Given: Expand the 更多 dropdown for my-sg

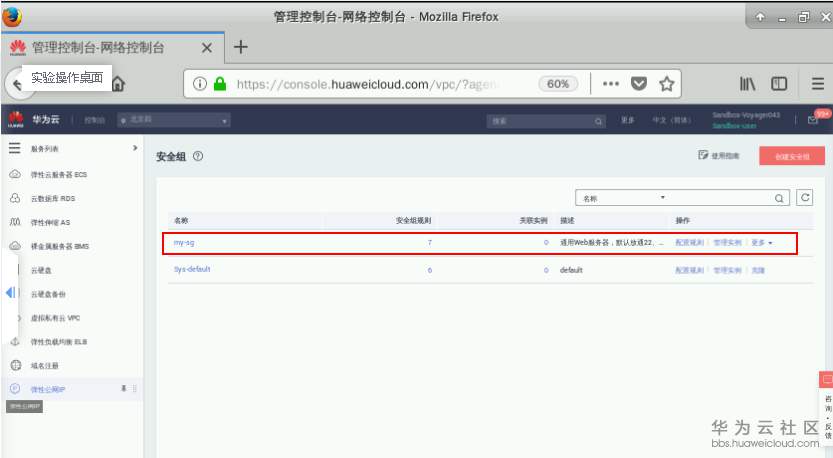Looking at the screenshot, I should point(762,243).
